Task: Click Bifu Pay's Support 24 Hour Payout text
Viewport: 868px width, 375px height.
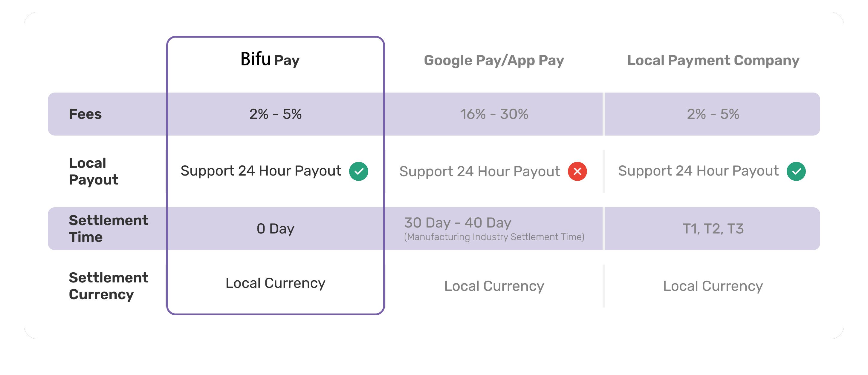Action: 261,171
